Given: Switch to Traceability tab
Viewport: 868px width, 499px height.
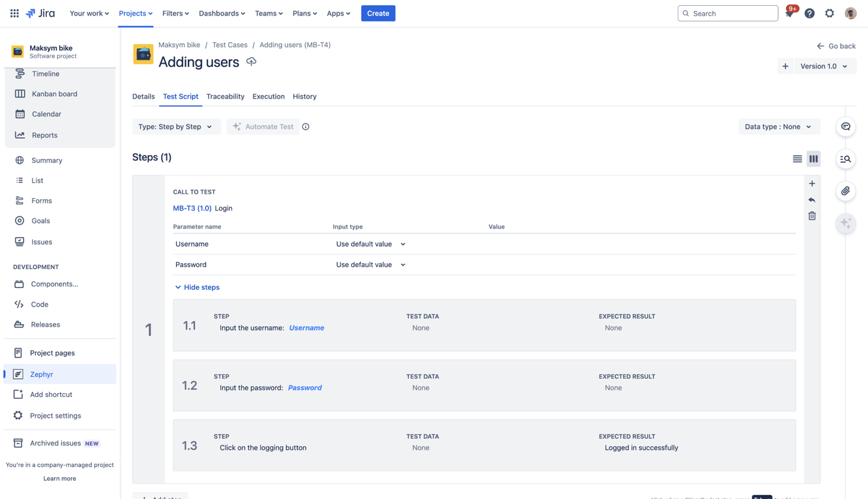Looking at the screenshot, I should 225,96.
